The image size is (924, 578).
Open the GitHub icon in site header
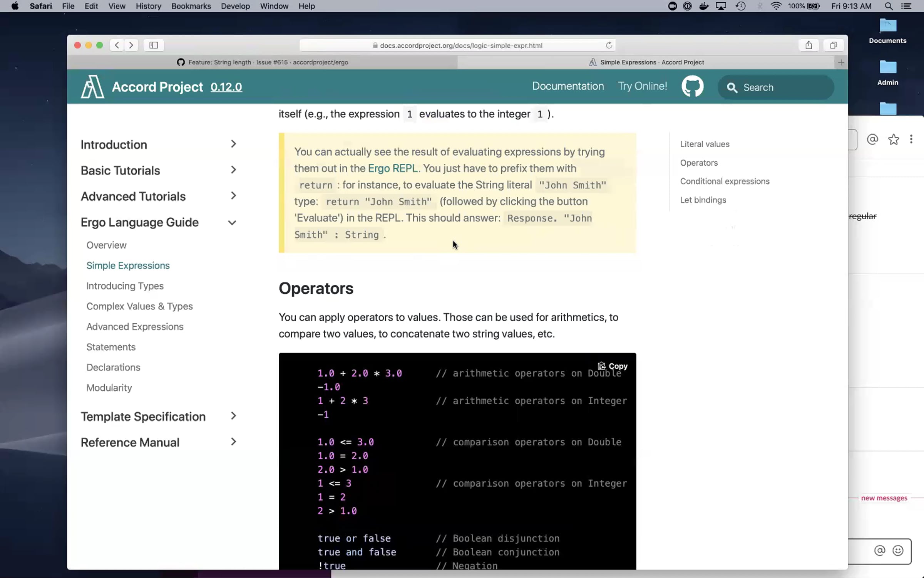[692, 86]
